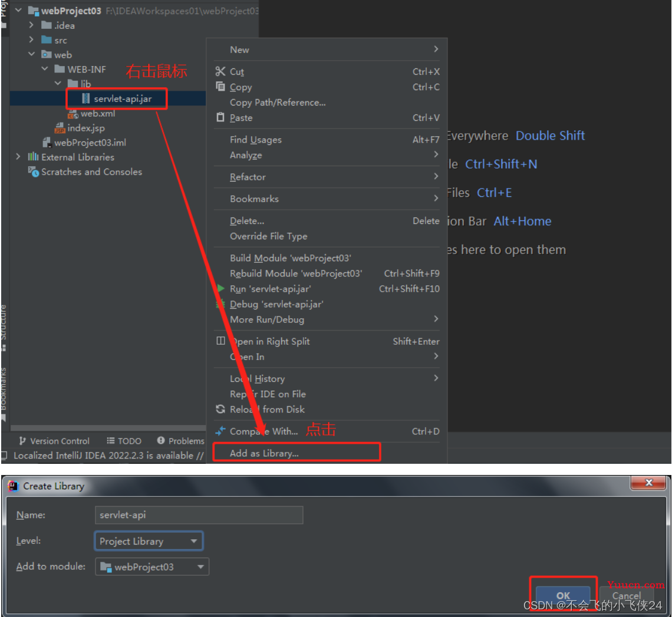Open the Version Control tool window

click(x=54, y=440)
